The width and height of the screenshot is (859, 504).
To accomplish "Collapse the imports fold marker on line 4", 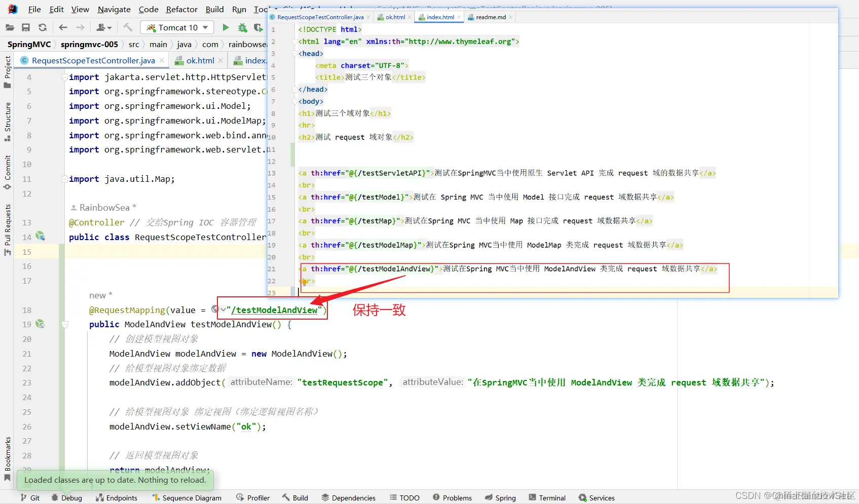I will click(x=64, y=77).
